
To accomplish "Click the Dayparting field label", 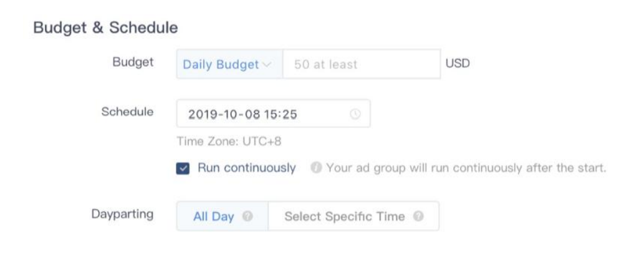I will [122, 214].
